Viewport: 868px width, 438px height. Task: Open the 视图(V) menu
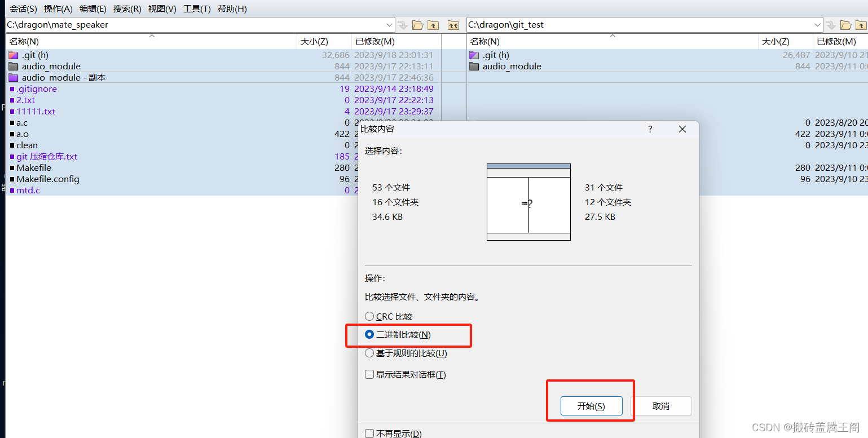[x=162, y=8]
